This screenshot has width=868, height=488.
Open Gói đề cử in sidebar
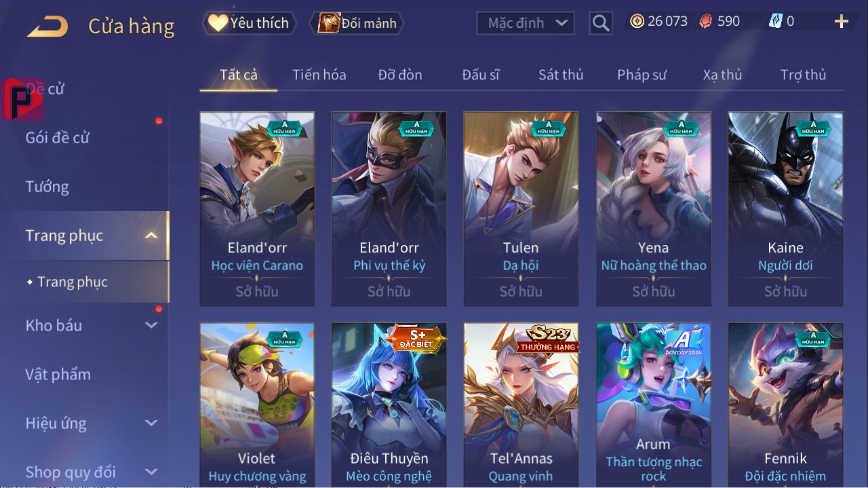click(58, 138)
